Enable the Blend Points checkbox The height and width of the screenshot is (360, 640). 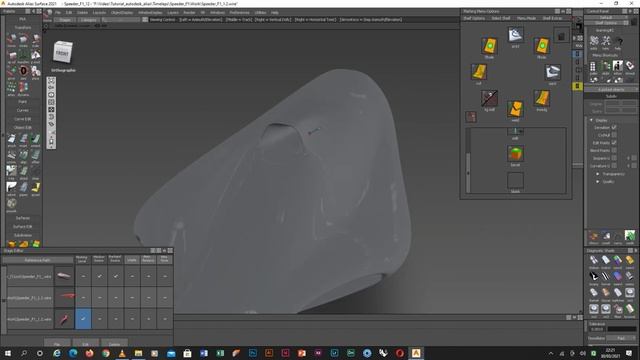pyautogui.click(x=614, y=150)
